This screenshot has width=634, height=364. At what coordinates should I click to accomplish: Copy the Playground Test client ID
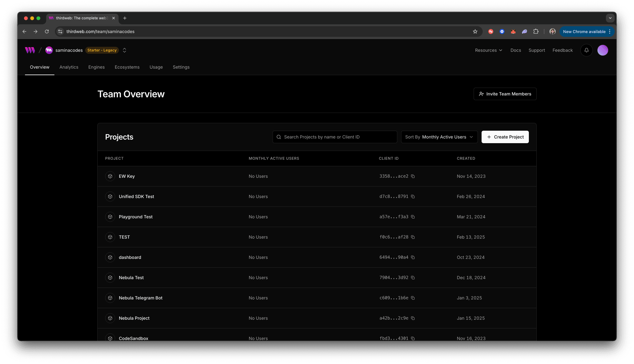coord(413,217)
